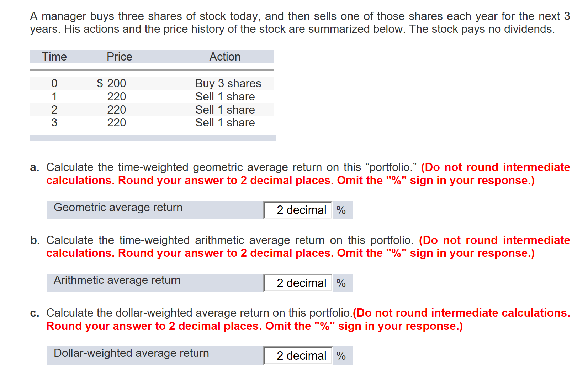Select the Dollar-weighted average return label

(x=131, y=353)
